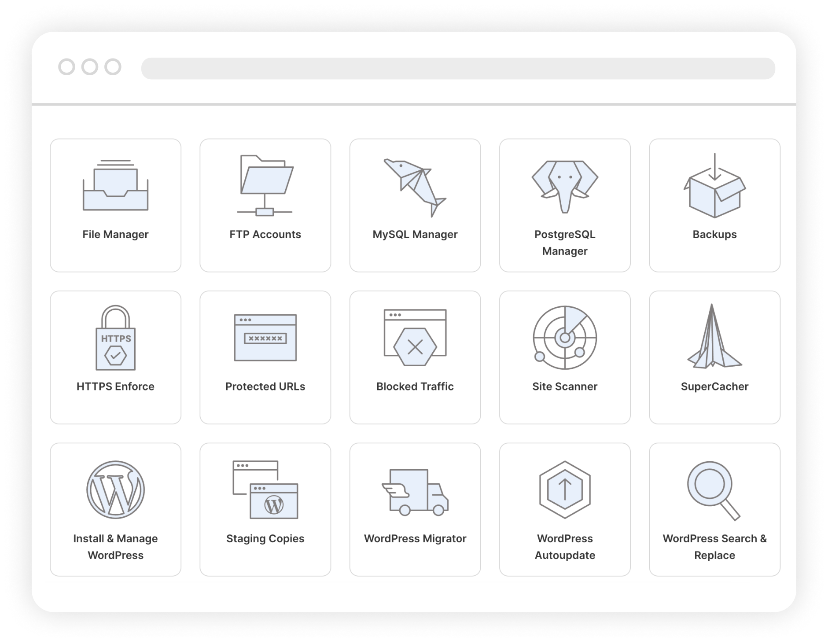
Task: Click the Backups box icon
Action: (714, 185)
